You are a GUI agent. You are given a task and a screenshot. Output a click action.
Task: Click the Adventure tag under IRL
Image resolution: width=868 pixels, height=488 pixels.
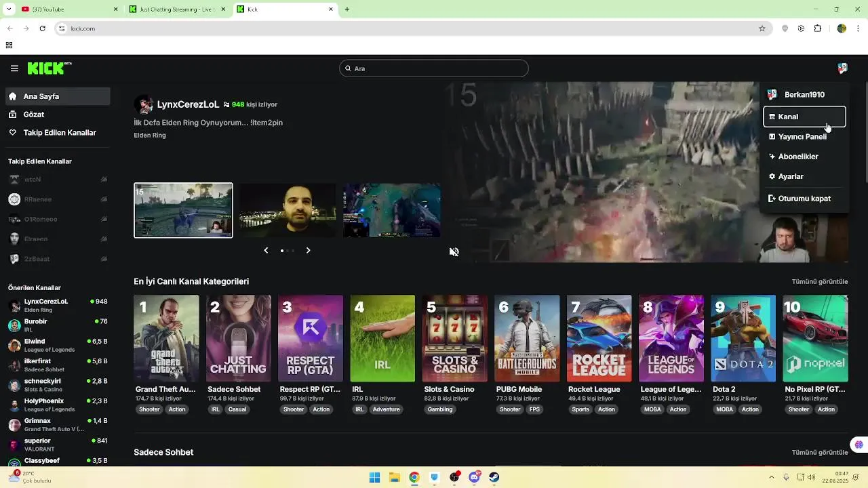coord(386,409)
